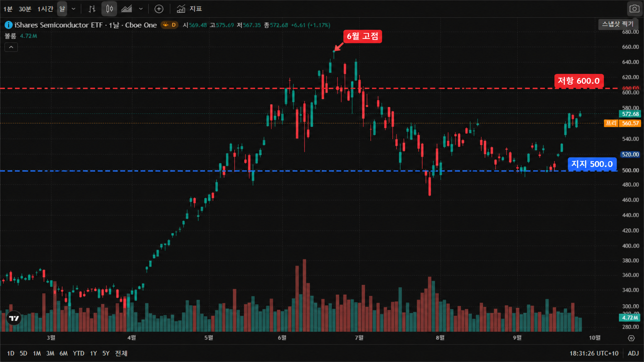Switch to bar chart style
Screen dimensions: 644x362
tap(92, 9)
